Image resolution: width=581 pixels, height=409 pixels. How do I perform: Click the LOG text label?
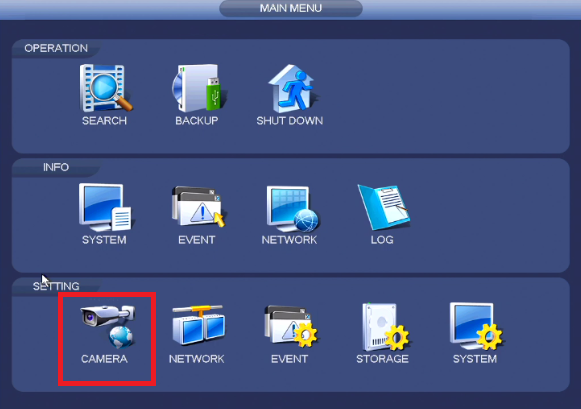382,240
